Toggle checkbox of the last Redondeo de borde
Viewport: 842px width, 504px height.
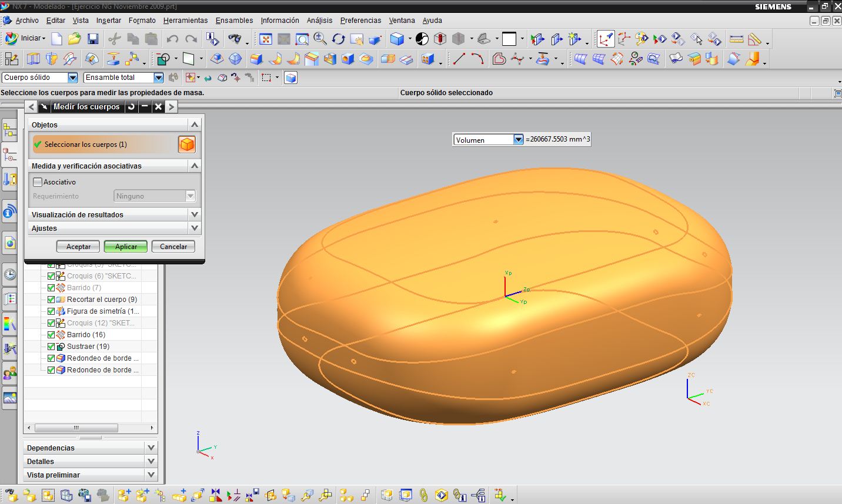tap(51, 370)
